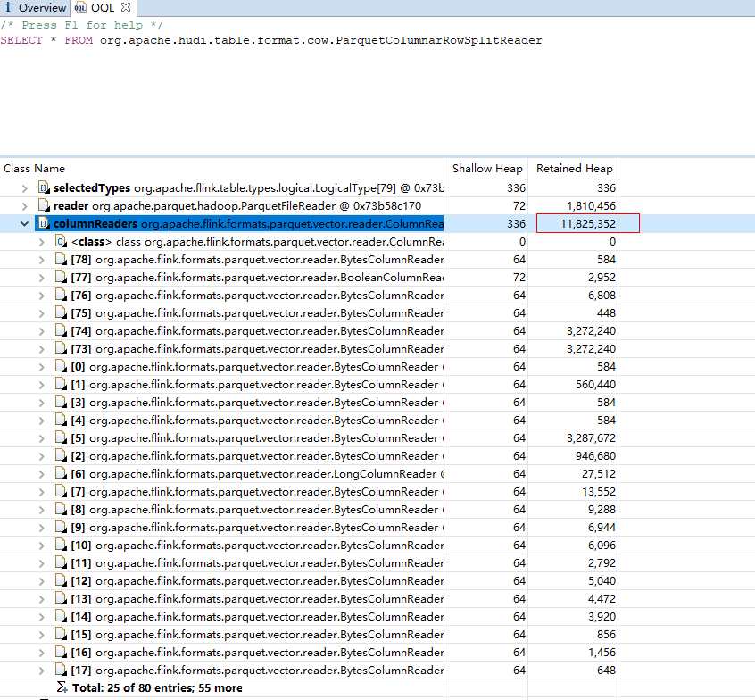Click the array icon of selectedTypes row
Image resolution: width=755 pixels, height=700 pixels.
44,187
